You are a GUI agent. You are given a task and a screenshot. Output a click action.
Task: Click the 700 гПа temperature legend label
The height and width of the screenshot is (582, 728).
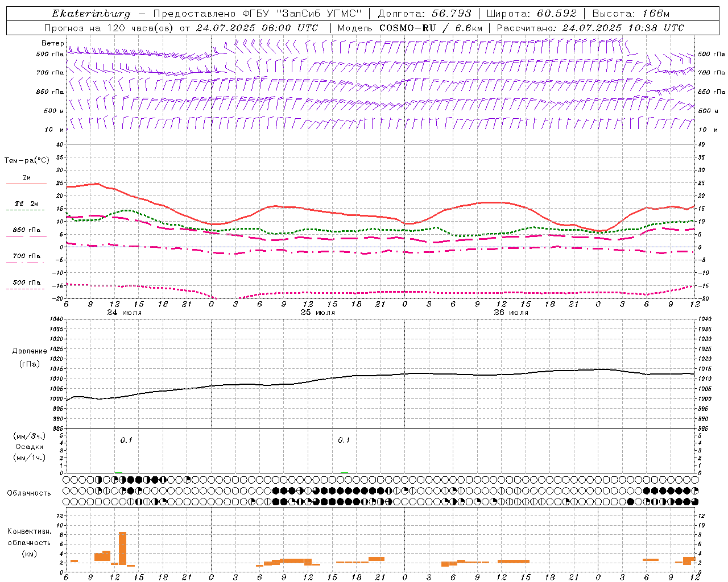pyautogui.click(x=27, y=256)
